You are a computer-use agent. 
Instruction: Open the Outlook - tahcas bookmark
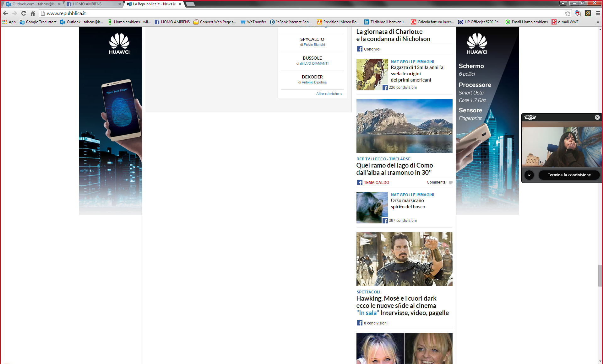click(82, 22)
